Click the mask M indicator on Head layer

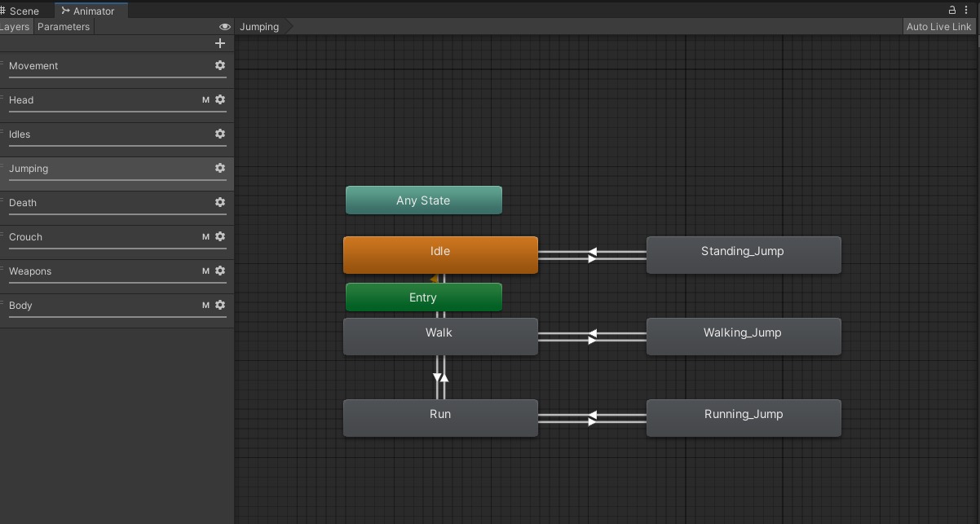[x=206, y=100]
